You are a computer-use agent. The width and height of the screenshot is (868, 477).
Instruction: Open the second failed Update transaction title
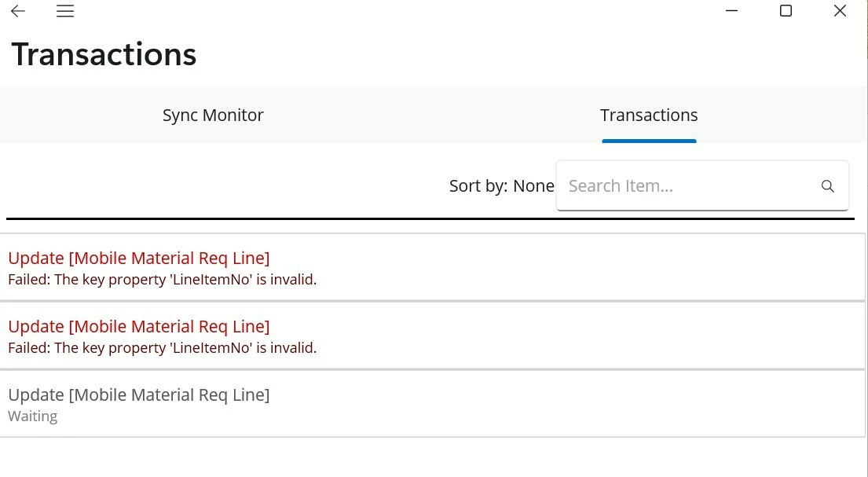coord(138,326)
